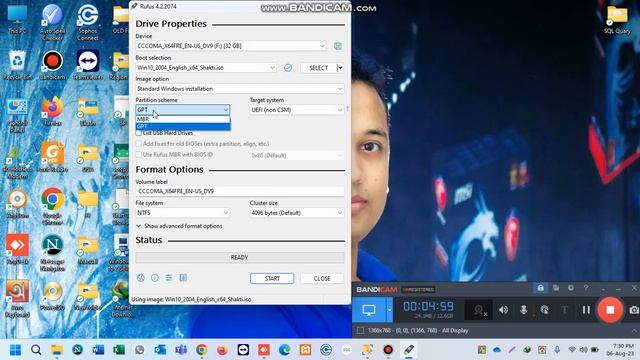The image size is (640, 360).
Task: Collapse Bandicam panel with up chevron
Action: [634, 330]
